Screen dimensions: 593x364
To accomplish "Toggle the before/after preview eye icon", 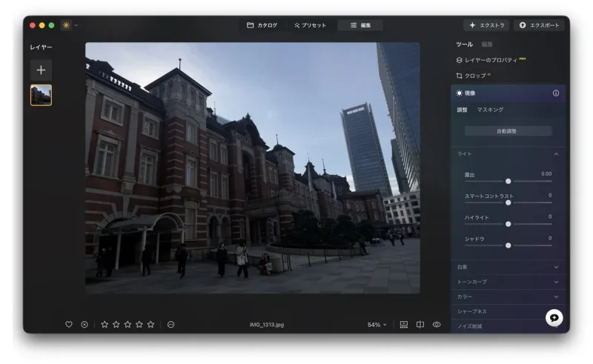I will (437, 325).
